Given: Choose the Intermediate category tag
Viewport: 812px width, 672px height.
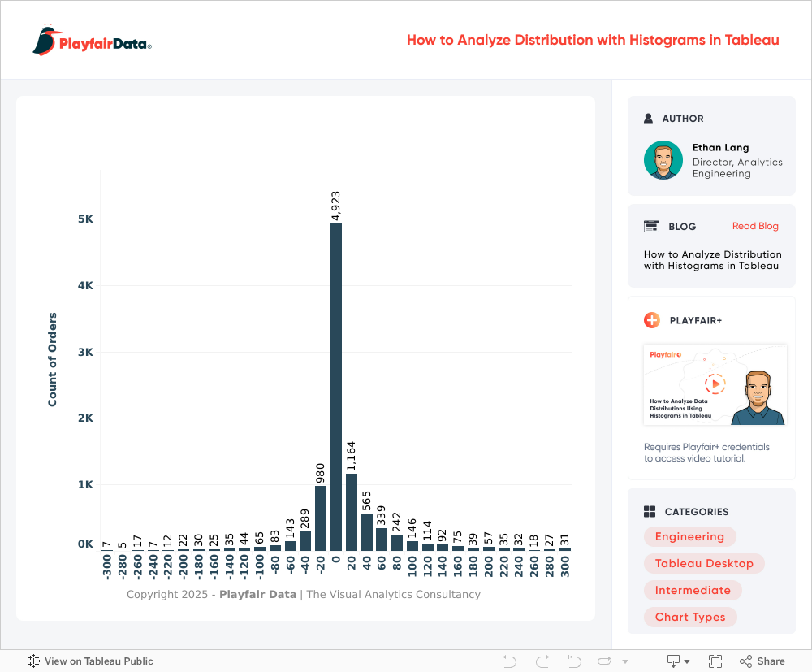Looking at the screenshot, I should [693, 590].
